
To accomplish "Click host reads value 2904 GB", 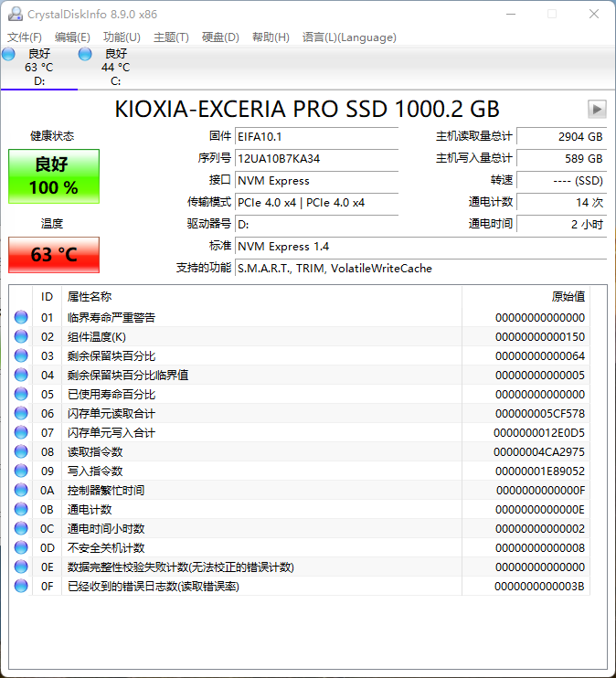I will pyautogui.click(x=562, y=137).
